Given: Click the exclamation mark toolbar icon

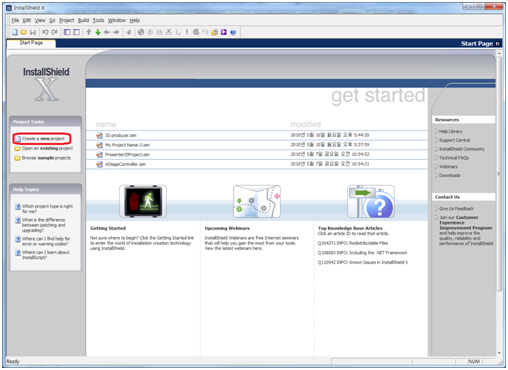Looking at the screenshot, I should tap(187, 32).
